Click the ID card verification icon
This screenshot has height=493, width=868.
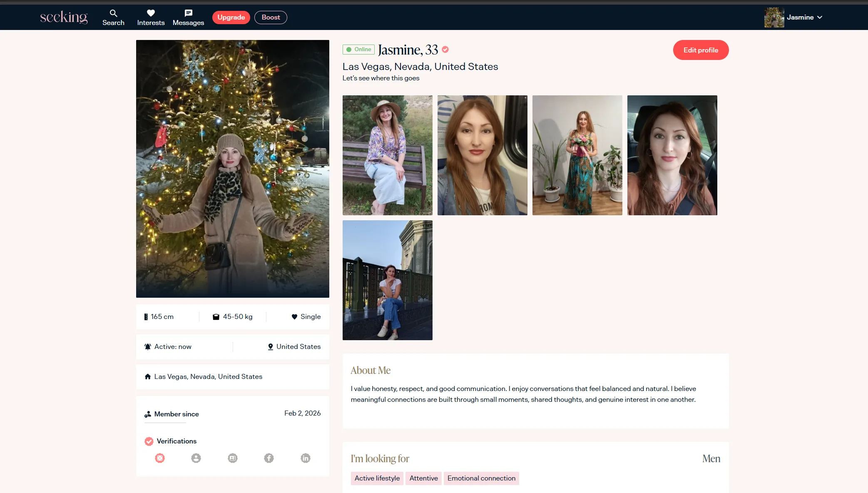click(233, 458)
